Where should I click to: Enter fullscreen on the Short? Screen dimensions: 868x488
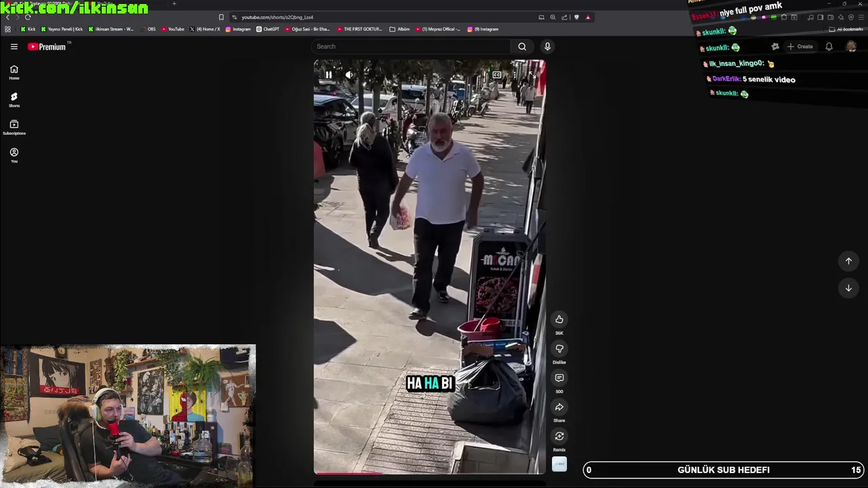click(x=532, y=75)
